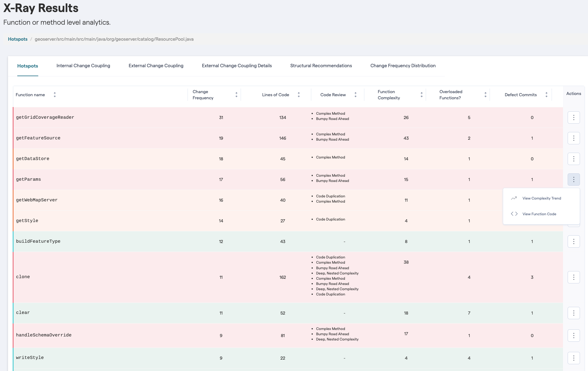
Task: Open actions menu for getDataStore row
Action: (574, 159)
